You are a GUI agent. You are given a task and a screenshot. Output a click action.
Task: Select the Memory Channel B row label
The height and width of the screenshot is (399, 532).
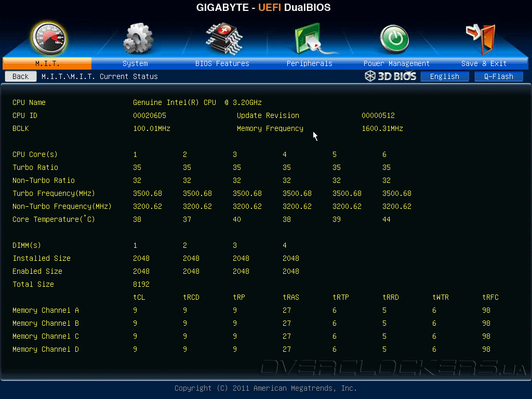[x=46, y=323]
